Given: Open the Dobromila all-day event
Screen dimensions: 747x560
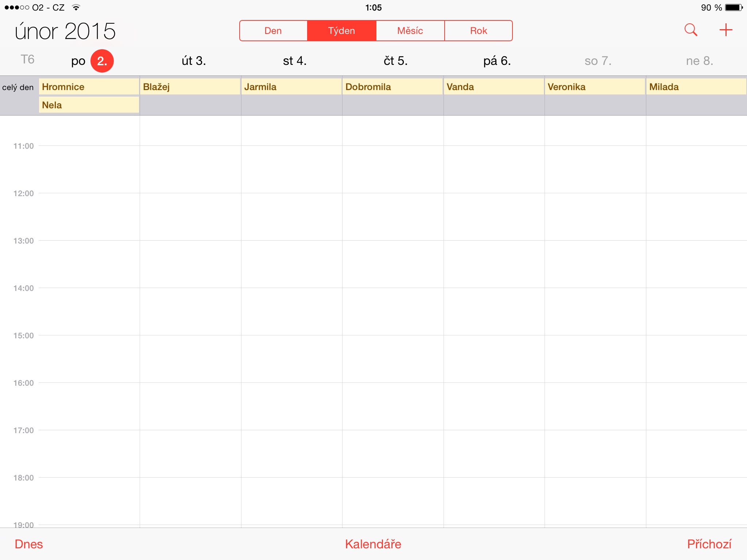Looking at the screenshot, I should pos(392,87).
